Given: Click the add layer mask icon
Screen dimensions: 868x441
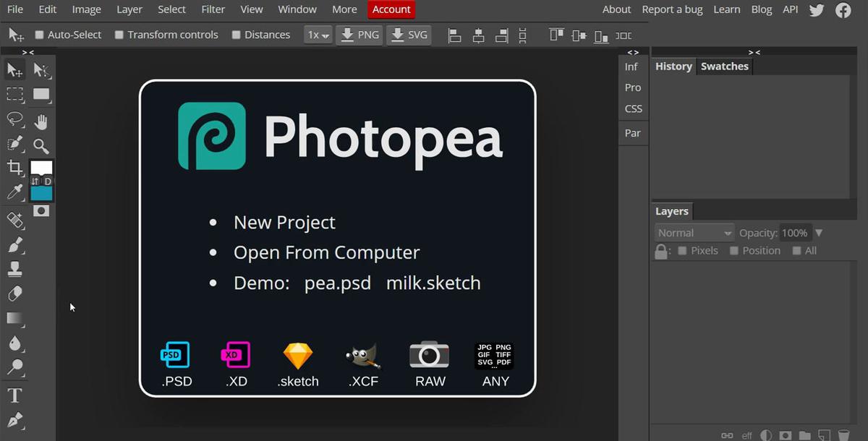Looking at the screenshot, I should 785,435.
